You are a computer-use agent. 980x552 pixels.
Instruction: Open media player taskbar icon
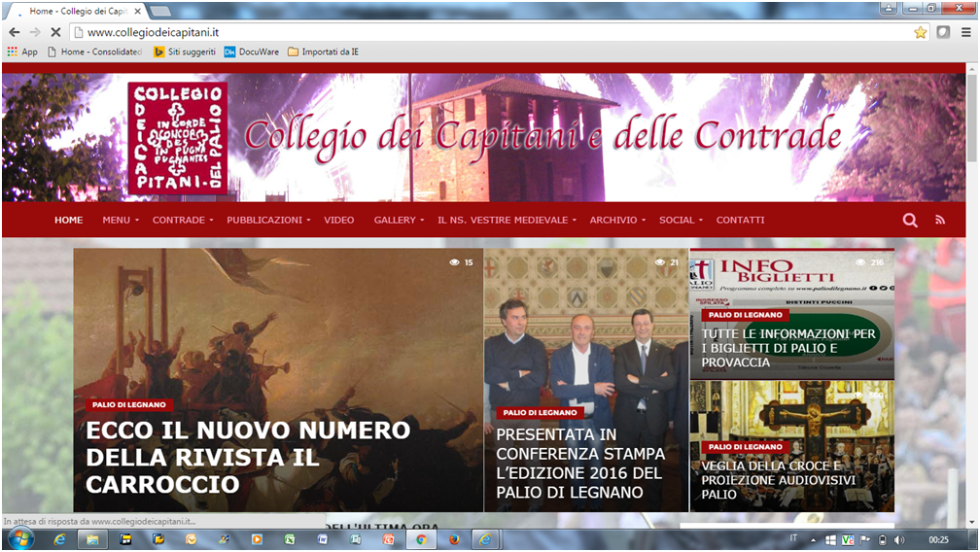[x=257, y=539]
